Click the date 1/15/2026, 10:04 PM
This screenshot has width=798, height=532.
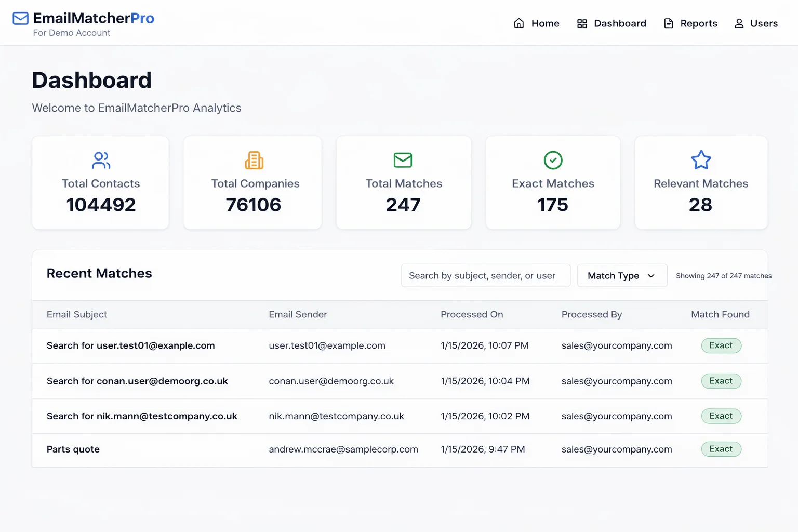pos(485,381)
